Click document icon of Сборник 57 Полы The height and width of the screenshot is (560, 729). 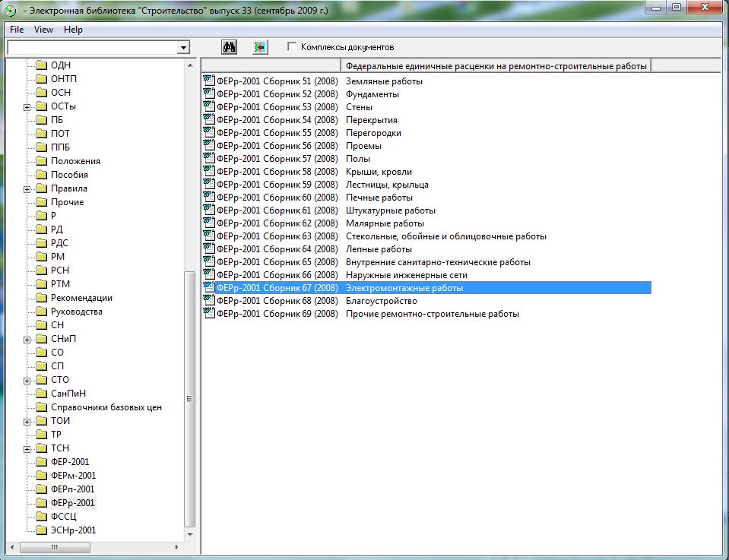pyautogui.click(x=209, y=159)
